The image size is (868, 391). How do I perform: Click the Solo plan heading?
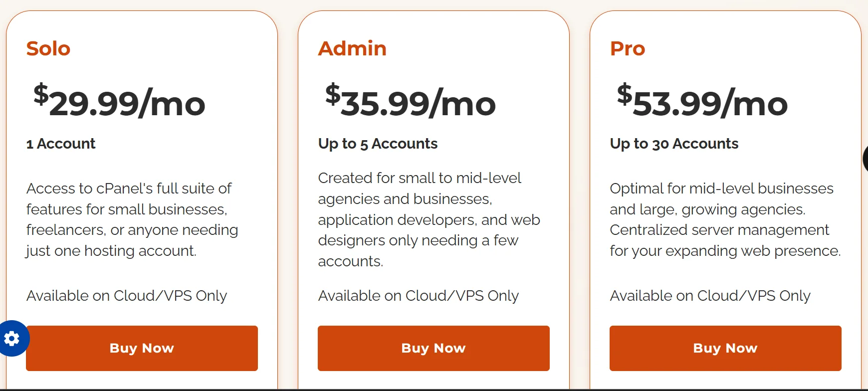(x=48, y=48)
